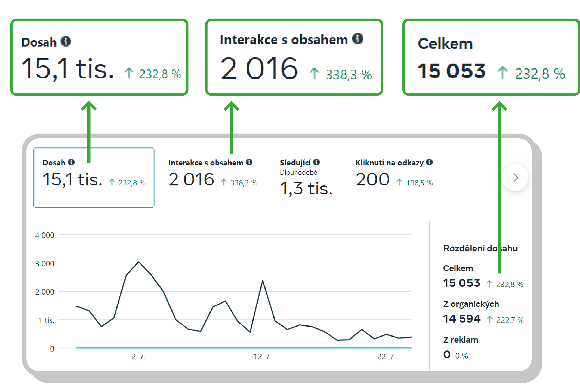Click the 222,7 % organic change value

[510, 320]
